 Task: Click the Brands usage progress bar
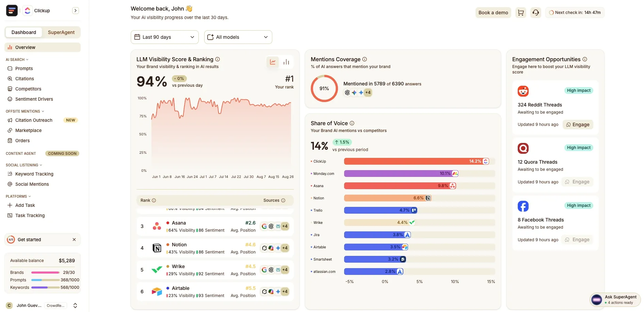[46, 273]
